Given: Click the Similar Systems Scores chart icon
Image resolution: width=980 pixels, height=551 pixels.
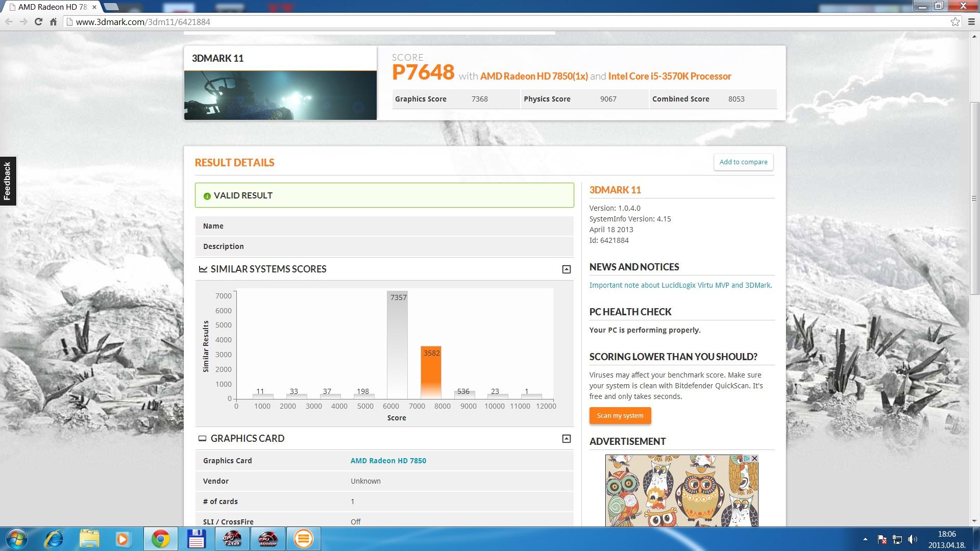Looking at the screenshot, I should (203, 269).
